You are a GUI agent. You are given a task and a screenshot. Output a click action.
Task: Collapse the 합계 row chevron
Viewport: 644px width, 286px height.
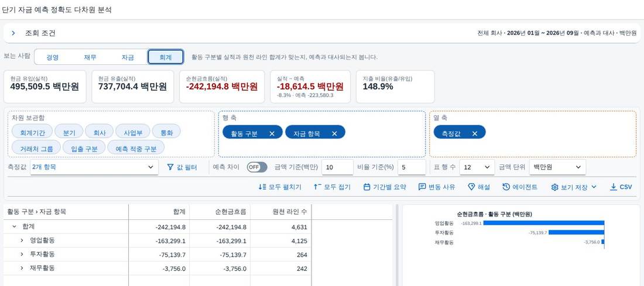click(x=14, y=226)
